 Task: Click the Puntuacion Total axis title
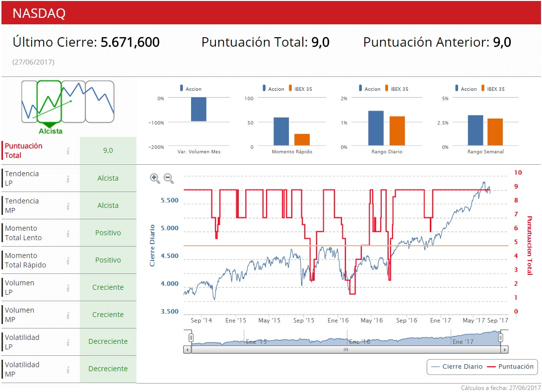[530, 246]
